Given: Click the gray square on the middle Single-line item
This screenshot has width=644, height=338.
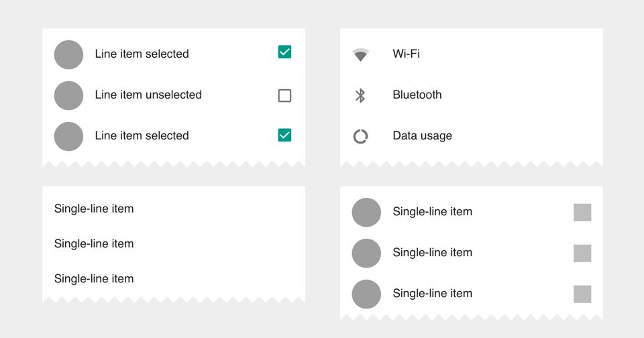Looking at the screenshot, I should [582, 253].
